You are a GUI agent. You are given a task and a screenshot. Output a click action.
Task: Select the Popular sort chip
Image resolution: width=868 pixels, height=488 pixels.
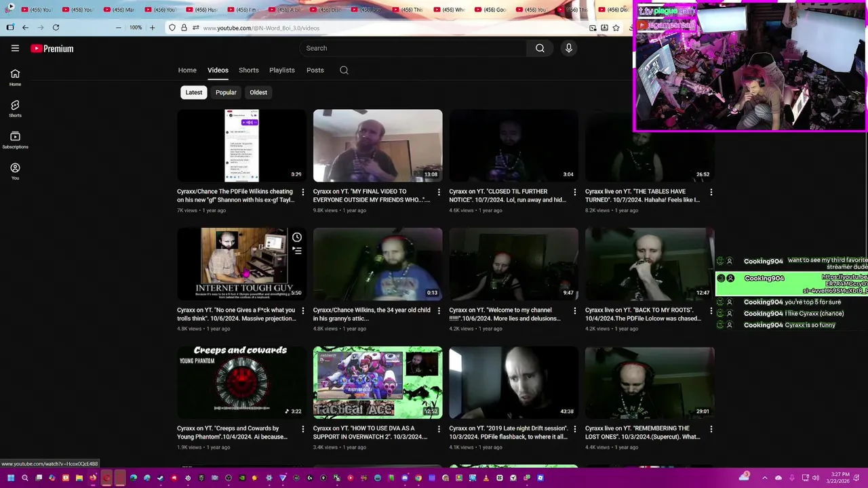[x=226, y=92]
